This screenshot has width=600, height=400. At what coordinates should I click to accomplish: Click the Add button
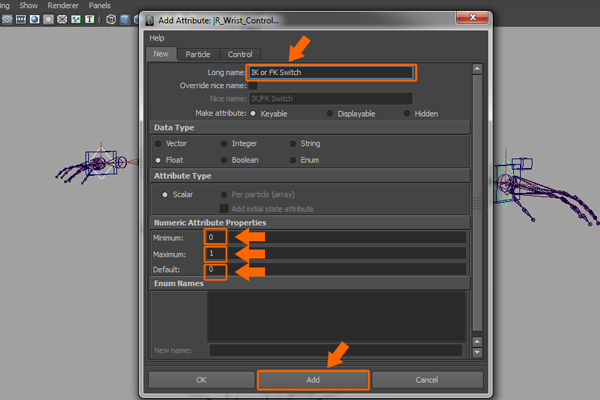pos(313,380)
